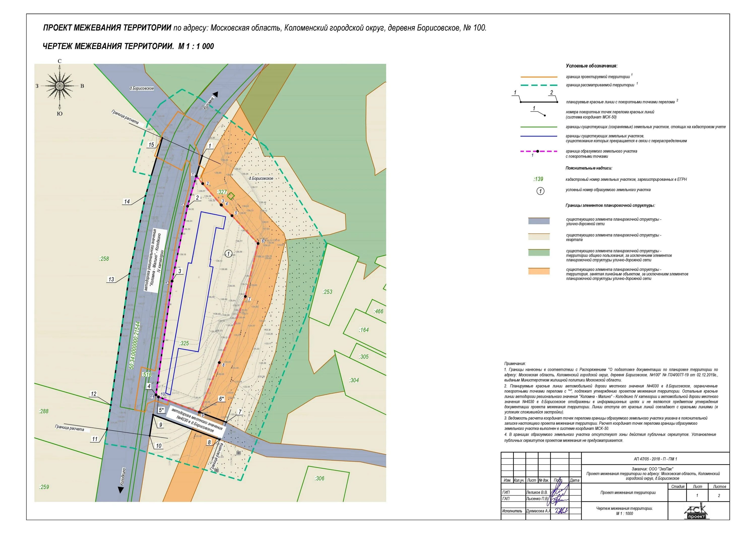The width and height of the screenshot is (756, 534).
Task: Click the boxed turning point label 5*
Action: click(161, 410)
